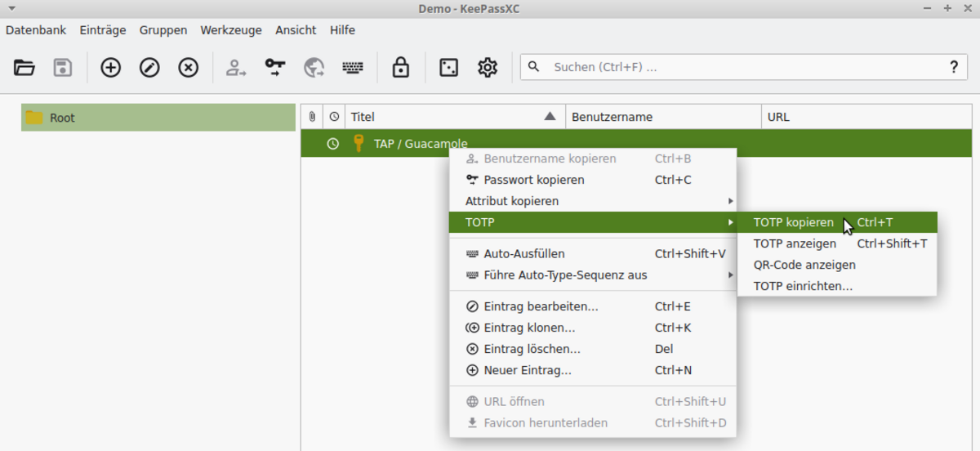Click the search help question mark
980x451 pixels.
(x=953, y=67)
